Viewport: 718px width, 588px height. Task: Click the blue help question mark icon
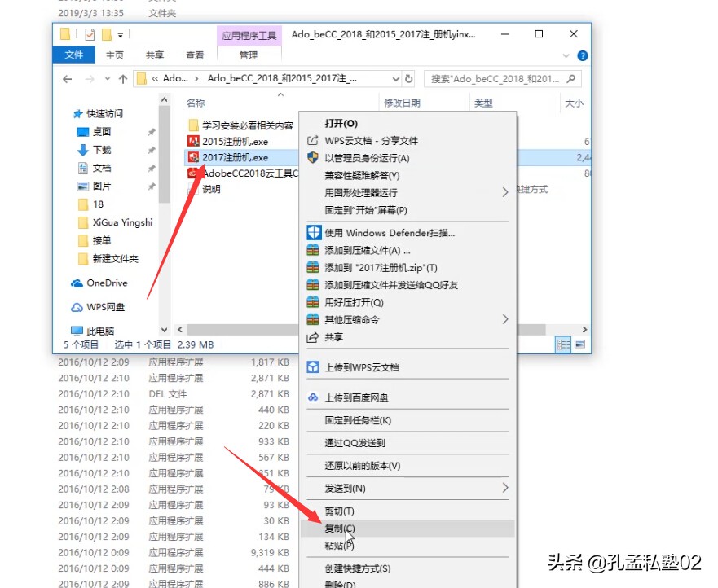(584, 55)
